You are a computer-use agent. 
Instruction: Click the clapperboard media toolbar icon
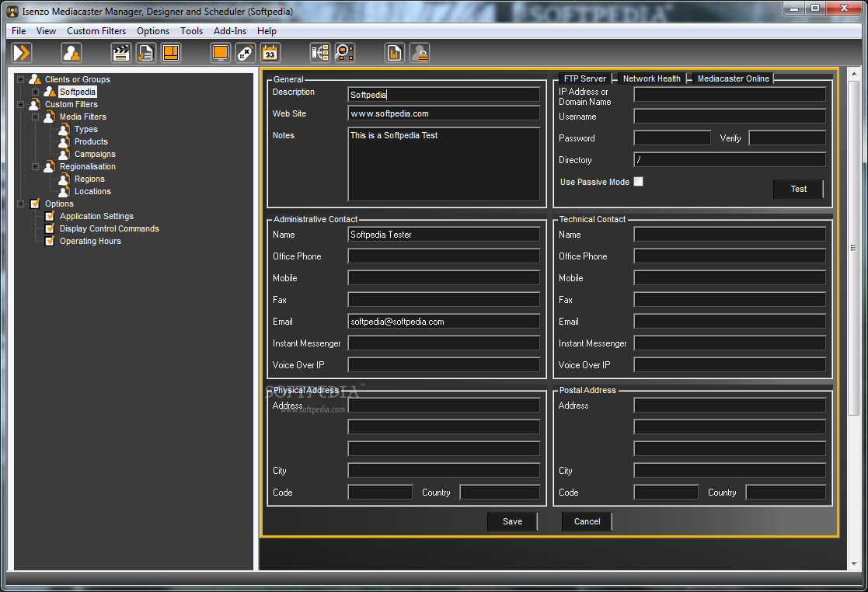pyautogui.click(x=120, y=53)
